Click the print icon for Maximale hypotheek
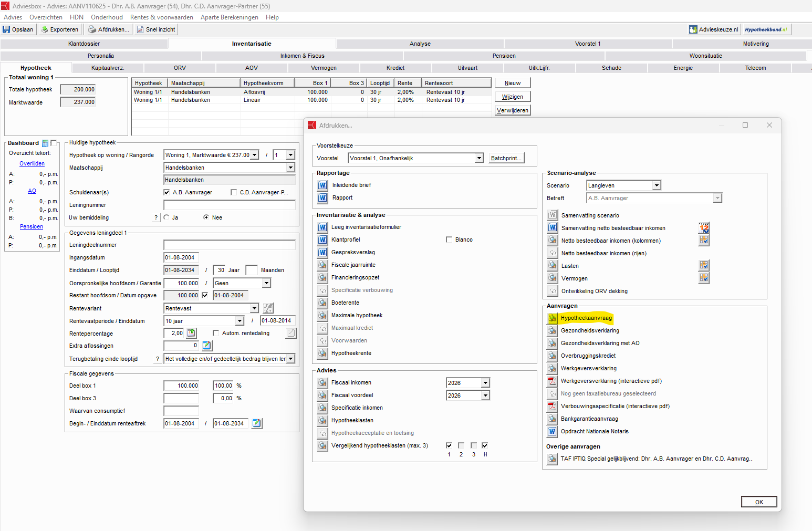Viewport: 812px width, 531px height. (322, 316)
